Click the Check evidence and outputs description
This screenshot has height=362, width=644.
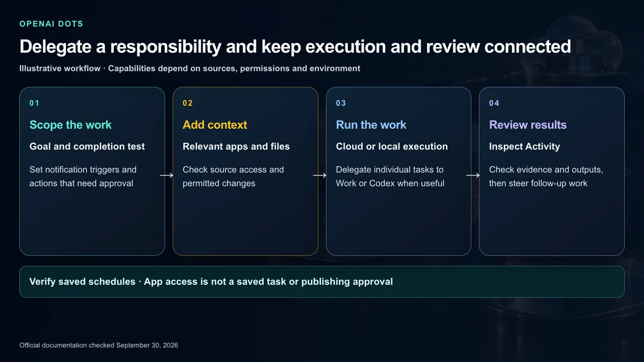[546, 176]
